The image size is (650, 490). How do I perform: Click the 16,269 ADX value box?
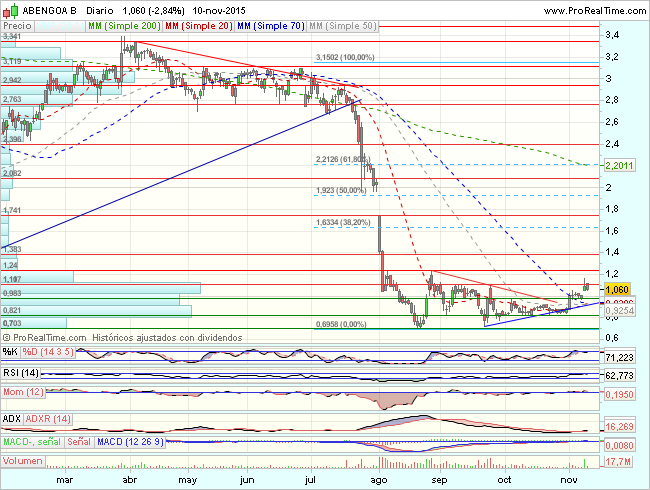coord(619,427)
